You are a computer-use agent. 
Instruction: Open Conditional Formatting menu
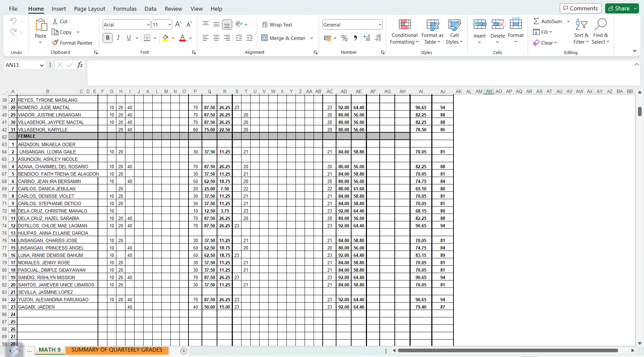click(x=405, y=32)
